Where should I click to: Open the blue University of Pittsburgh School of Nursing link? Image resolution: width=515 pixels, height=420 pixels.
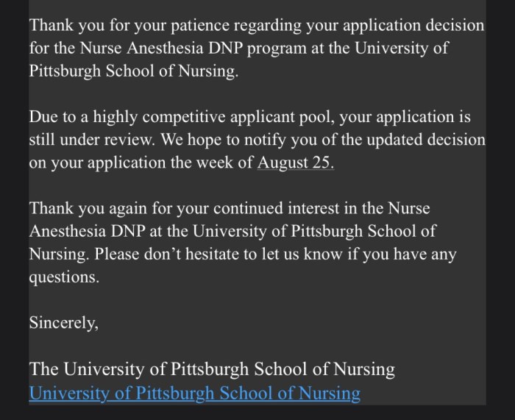coord(194,393)
